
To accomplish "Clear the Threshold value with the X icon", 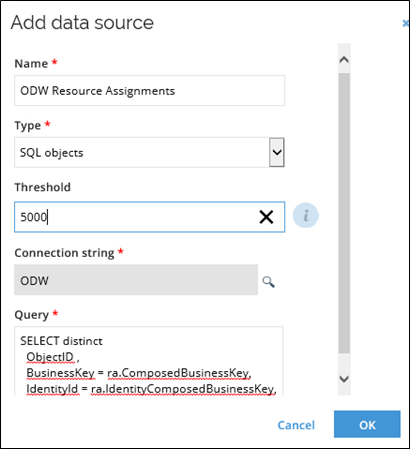I will click(266, 217).
